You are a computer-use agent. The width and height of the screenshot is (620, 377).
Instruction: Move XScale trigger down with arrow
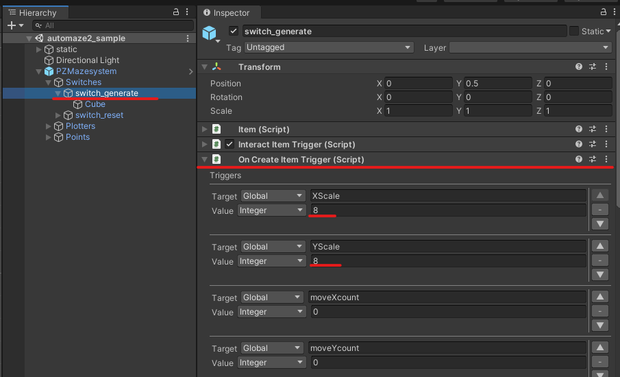(x=600, y=224)
